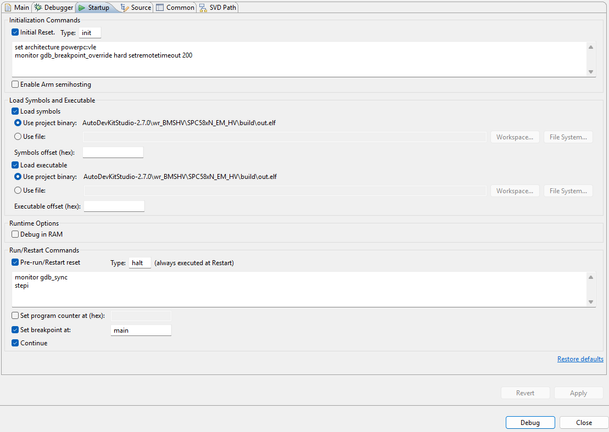Click the Revert button
The image size is (609, 432).
coord(525,393)
